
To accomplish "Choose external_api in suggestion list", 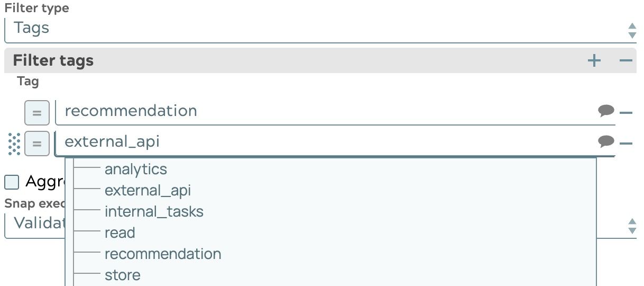I will coord(148,191).
